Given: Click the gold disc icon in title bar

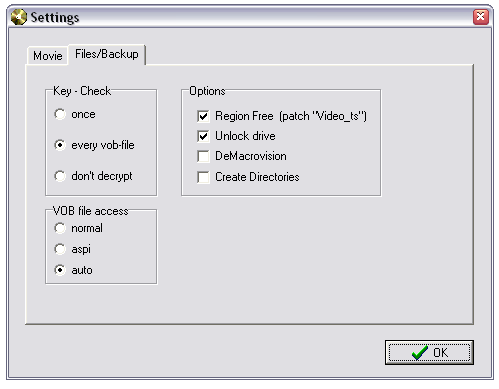Looking at the screenshot, I should (x=19, y=17).
